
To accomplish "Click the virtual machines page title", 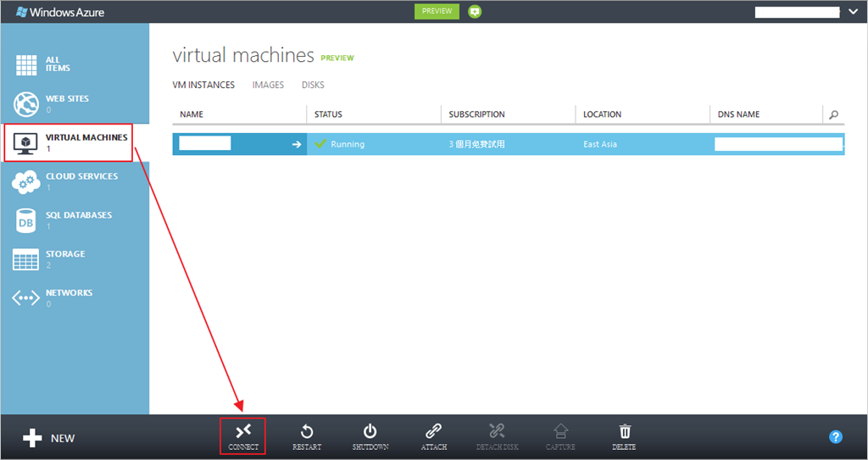I will [243, 55].
